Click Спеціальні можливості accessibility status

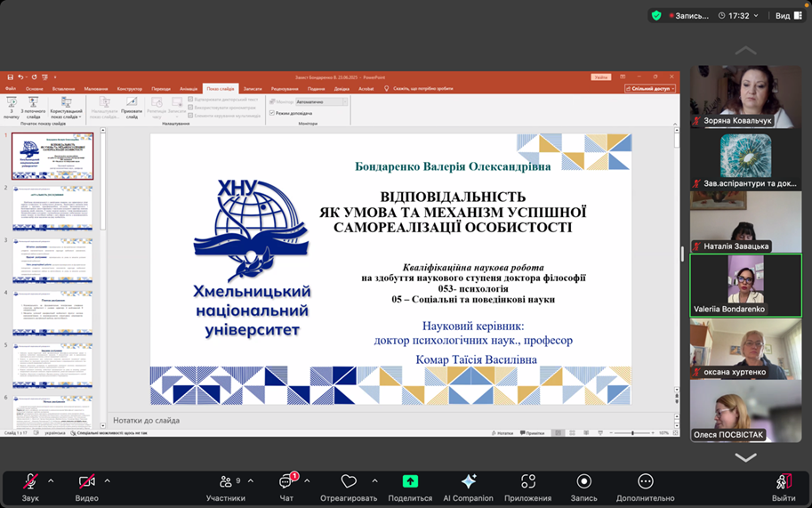[109, 433]
